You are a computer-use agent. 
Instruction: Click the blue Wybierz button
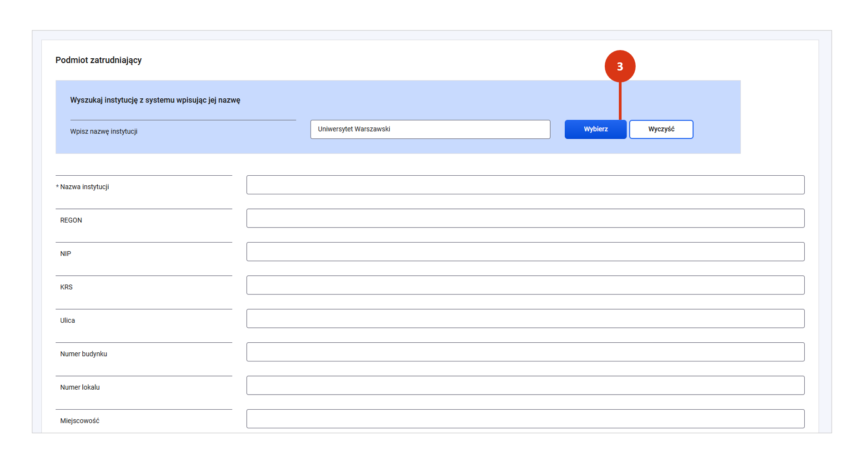595,129
